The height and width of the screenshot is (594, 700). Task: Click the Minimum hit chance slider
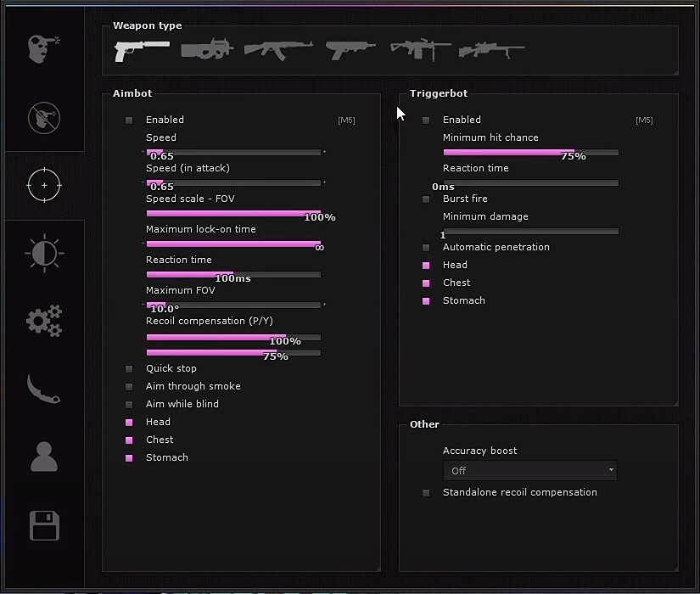[530, 153]
